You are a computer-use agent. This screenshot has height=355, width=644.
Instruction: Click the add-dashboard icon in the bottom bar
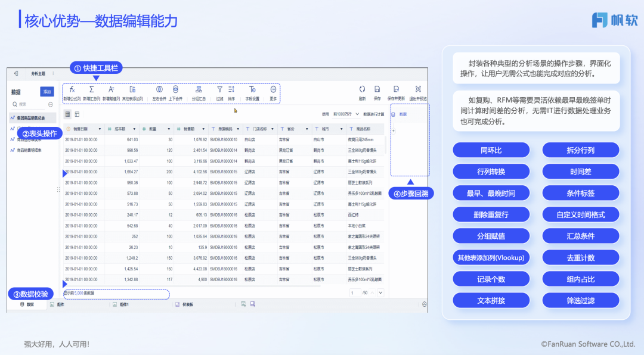coord(253,304)
